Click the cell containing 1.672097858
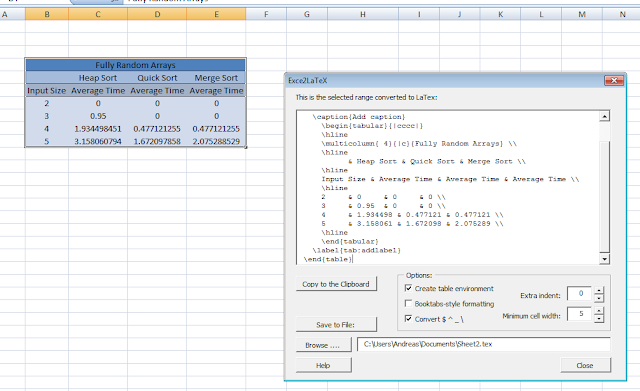This screenshot has width=640, height=391. (x=157, y=141)
